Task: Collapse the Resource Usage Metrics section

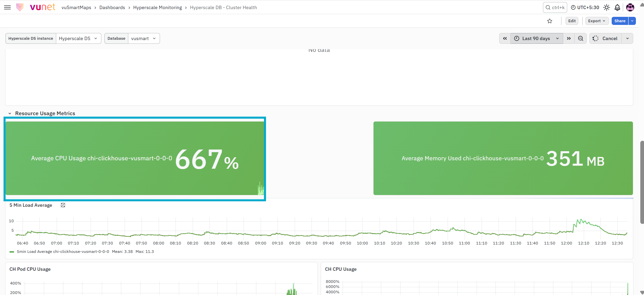Action: [x=10, y=113]
